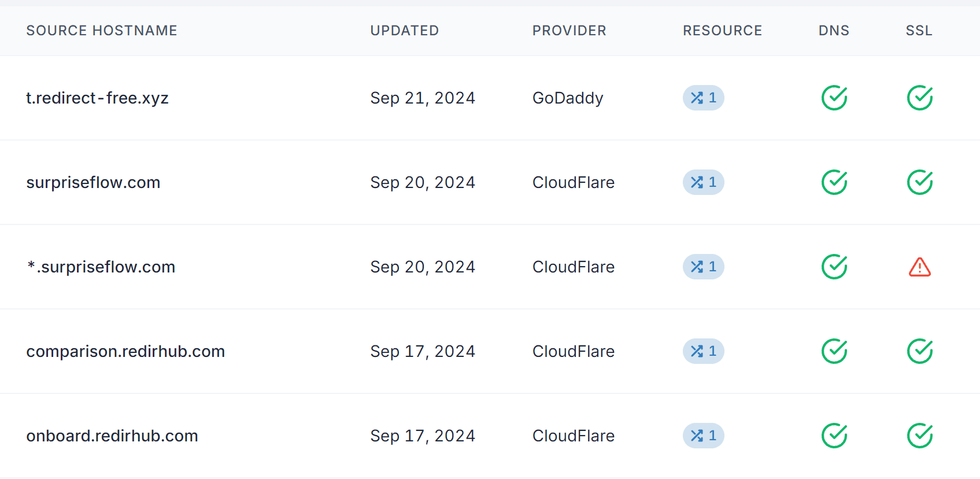Sort by the Provider column header
Image resolution: width=980 pixels, height=479 pixels.
569,31
